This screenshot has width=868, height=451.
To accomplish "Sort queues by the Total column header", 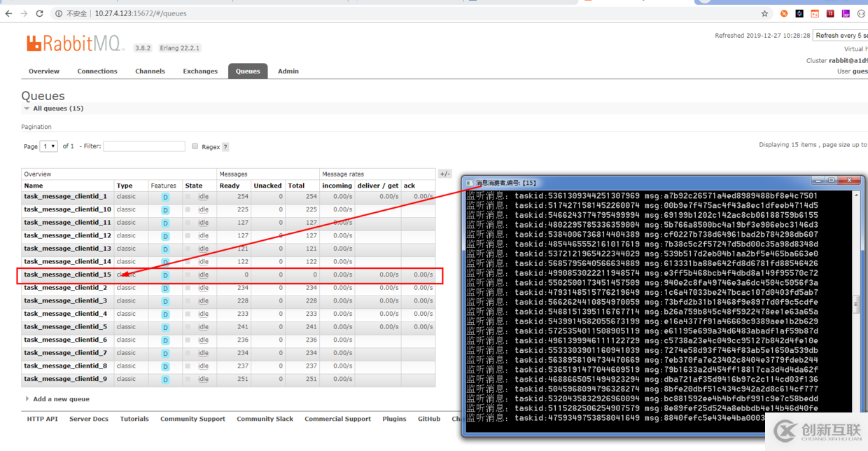I will 297,186.
